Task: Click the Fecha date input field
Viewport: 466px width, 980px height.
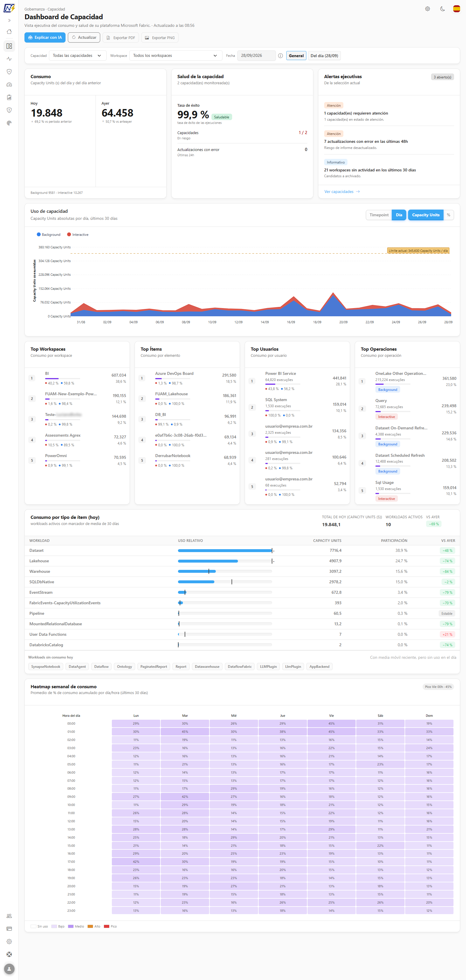Action: point(257,56)
